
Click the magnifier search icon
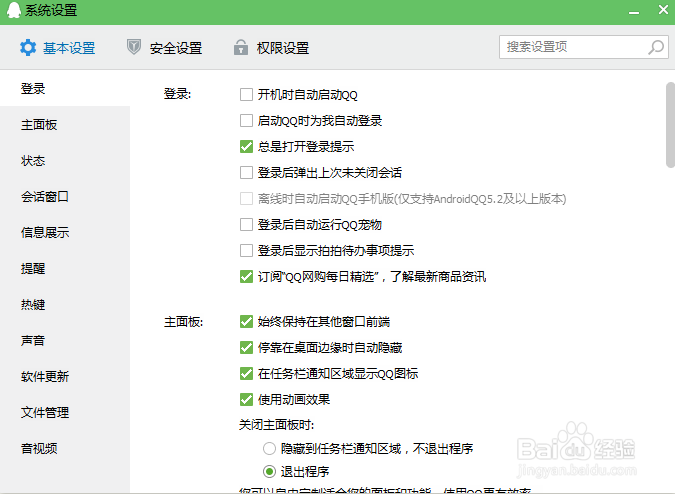656,47
